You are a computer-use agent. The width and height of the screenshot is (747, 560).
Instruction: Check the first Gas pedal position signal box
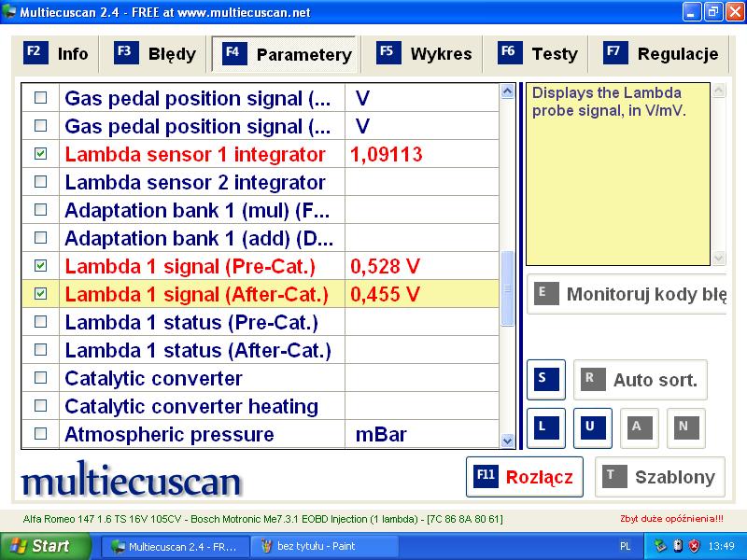click(x=41, y=98)
